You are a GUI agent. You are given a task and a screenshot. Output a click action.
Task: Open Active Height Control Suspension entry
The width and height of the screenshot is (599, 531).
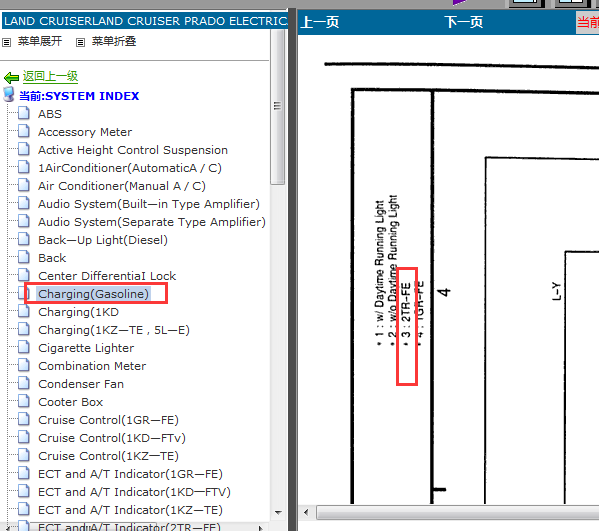click(x=133, y=150)
